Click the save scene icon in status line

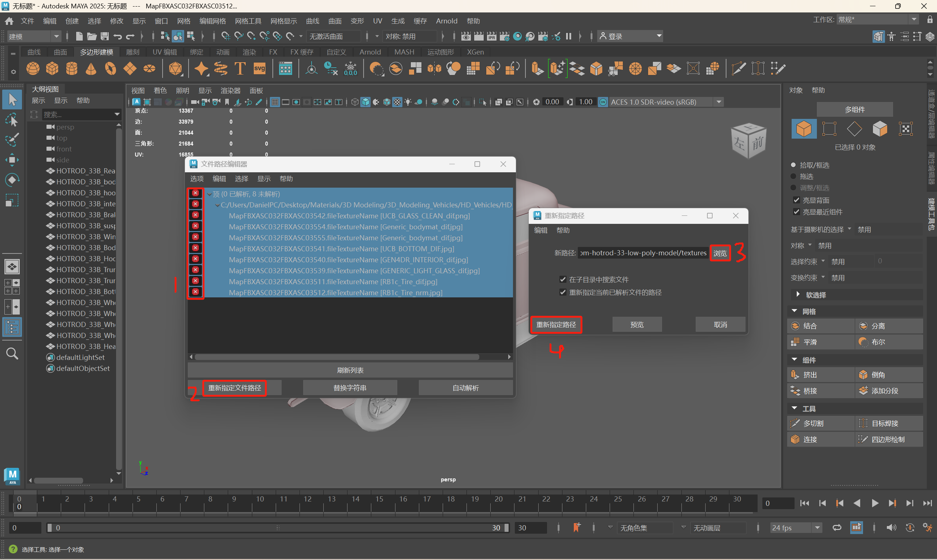click(105, 36)
